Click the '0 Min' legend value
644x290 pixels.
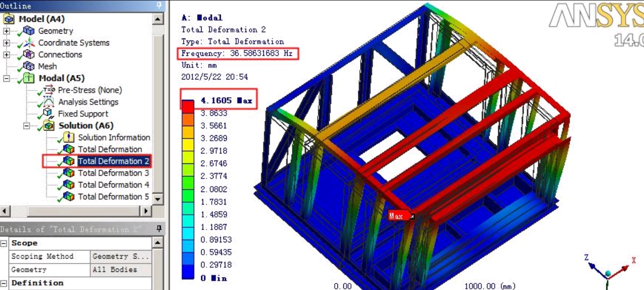click(213, 278)
